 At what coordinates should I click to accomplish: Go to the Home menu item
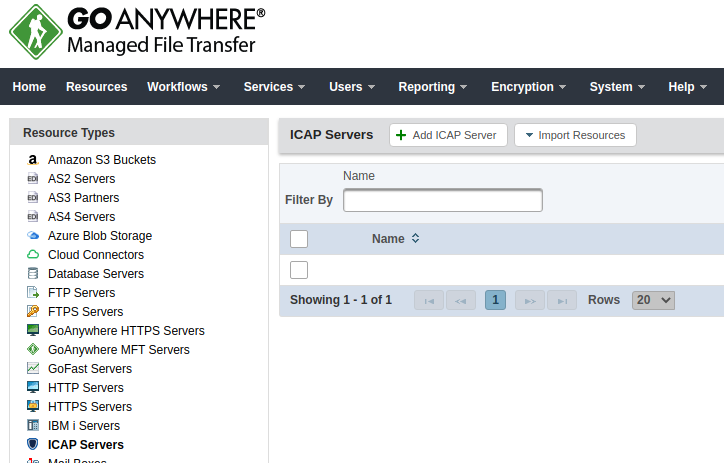[x=29, y=87]
